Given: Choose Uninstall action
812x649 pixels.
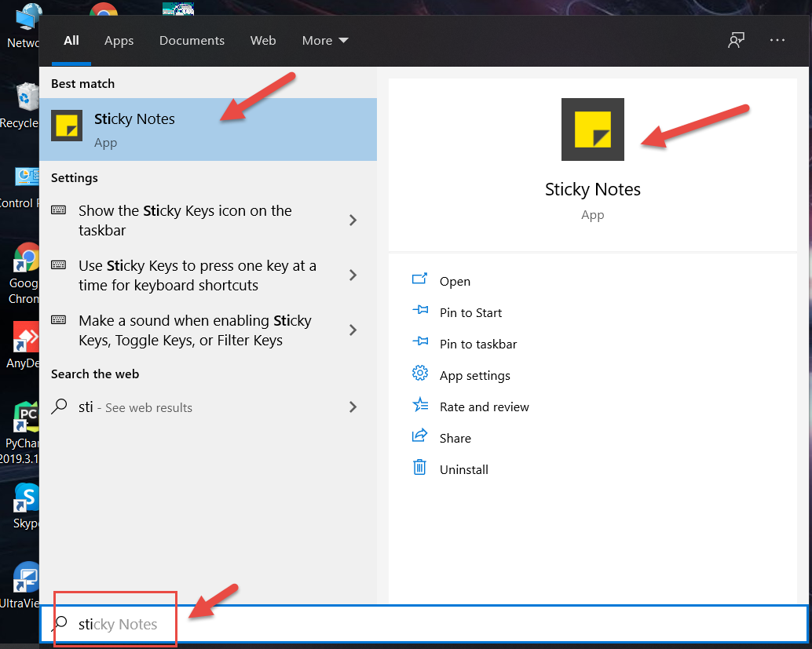Looking at the screenshot, I should click(463, 470).
